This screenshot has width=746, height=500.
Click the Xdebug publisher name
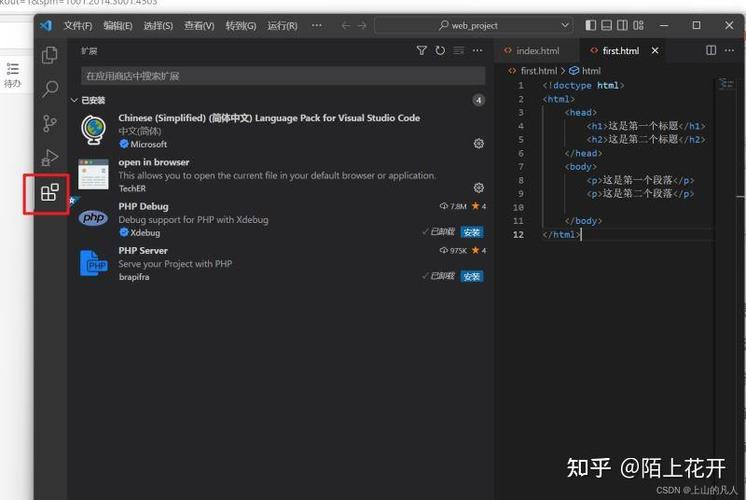145,233
